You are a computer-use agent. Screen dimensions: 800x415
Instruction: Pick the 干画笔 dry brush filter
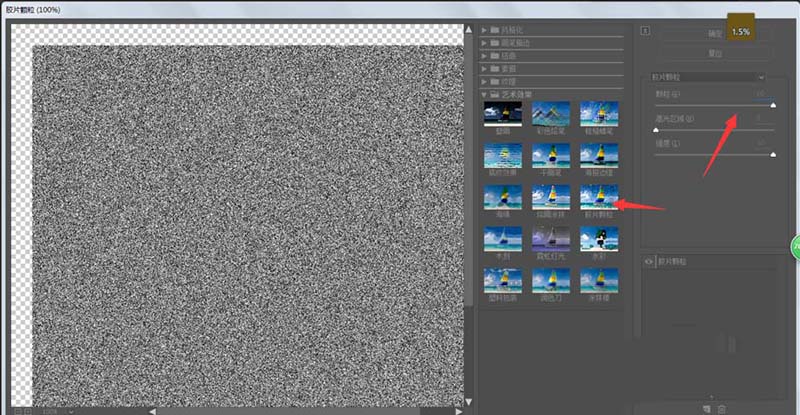point(551,155)
